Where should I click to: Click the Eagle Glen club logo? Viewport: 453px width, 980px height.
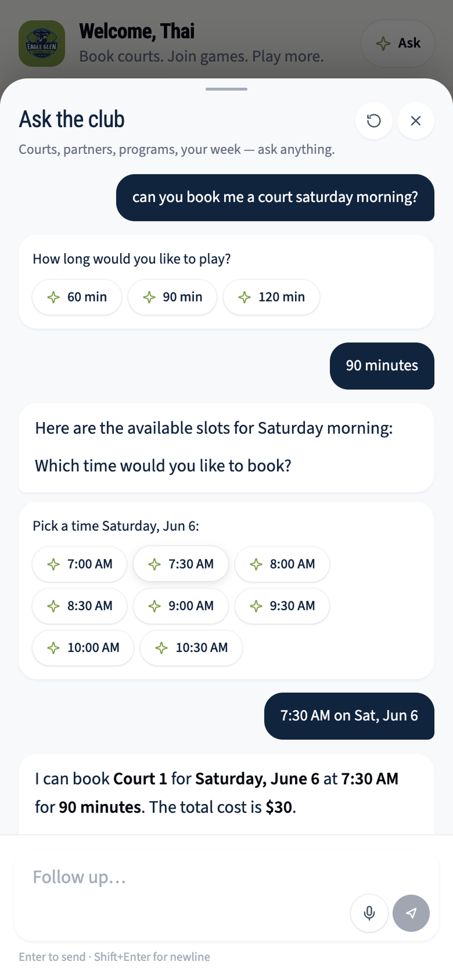pyautogui.click(x=42, y=43)
